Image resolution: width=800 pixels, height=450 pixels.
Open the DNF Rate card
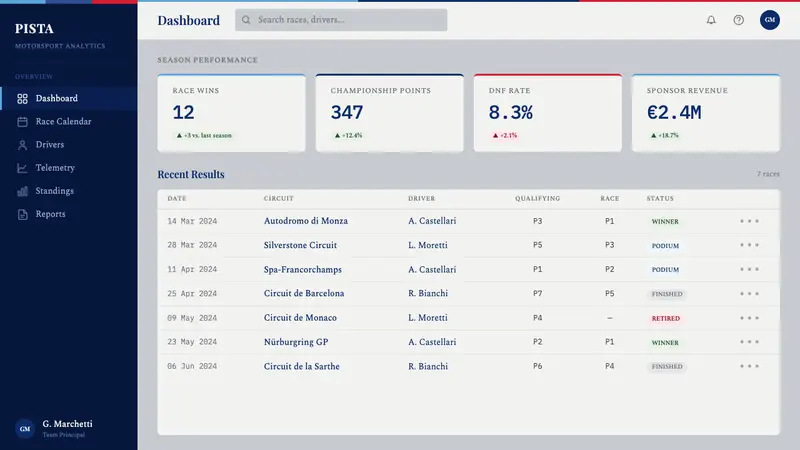[x=548, y=113]
